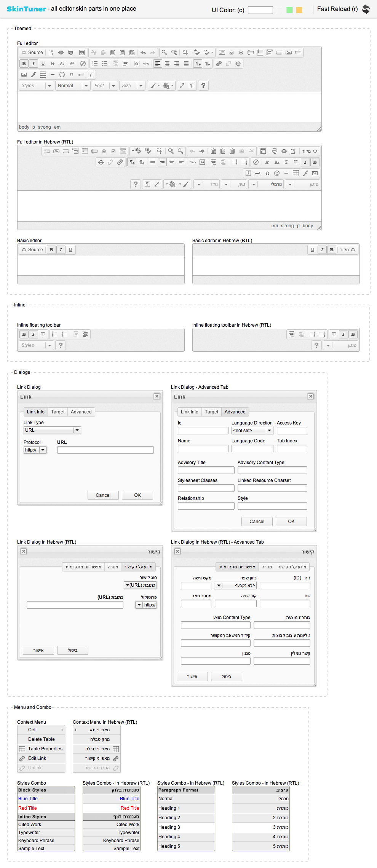This screenshot has width=377, height=868.
Task: Click Smiley icon in English Full editor toolbar
Action: pos(62,75)
